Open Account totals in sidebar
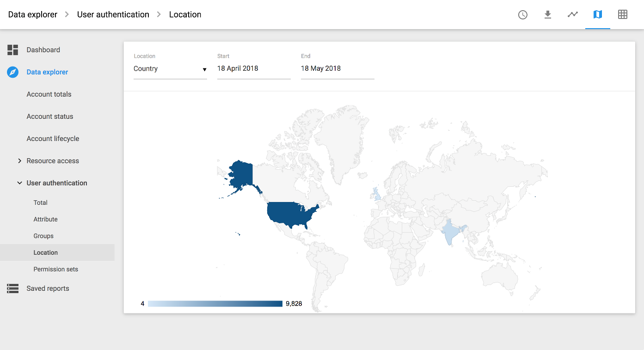Image resolution: width=644 pixels, height=350 pixels. [x=49, y=94]
